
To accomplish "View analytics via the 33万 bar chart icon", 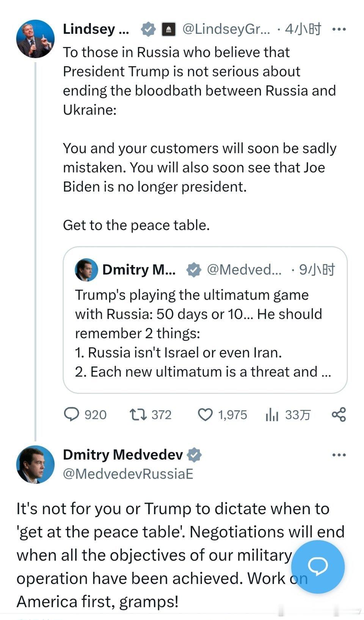I will [x=272, y=415].
